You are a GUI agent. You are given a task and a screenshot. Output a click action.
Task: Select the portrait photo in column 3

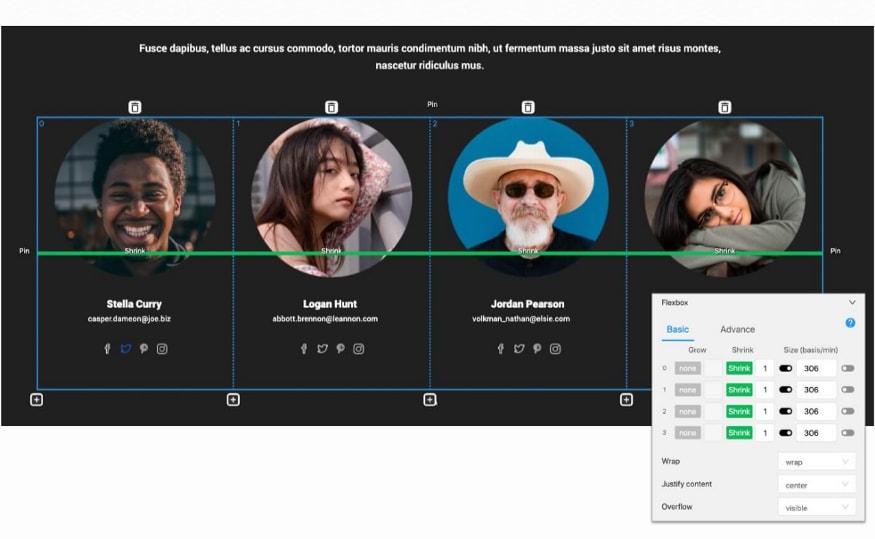pyautogui.click(x=724, y=197)
